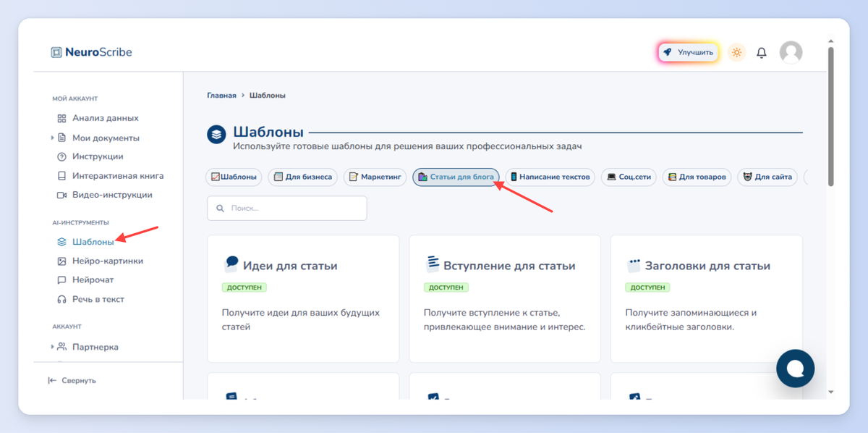The height and width of the screenshot is (433, 868).
Task: Open the user avatar profile menu
Action: [x=791, y=52]
